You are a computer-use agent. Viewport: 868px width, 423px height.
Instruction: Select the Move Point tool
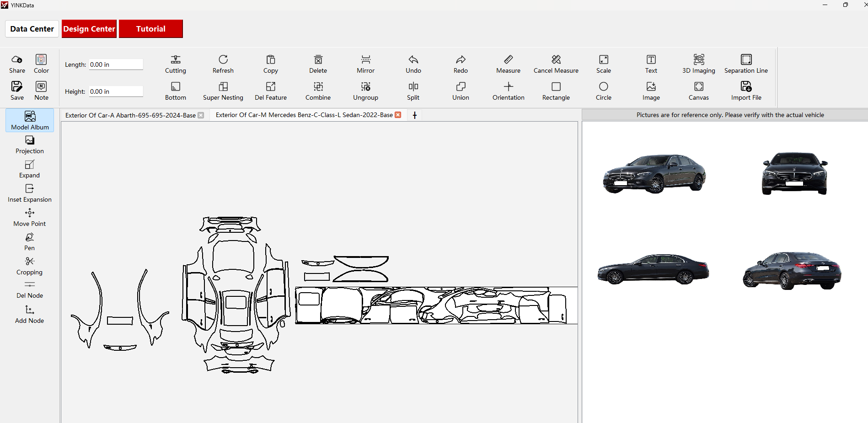point(30,213)
